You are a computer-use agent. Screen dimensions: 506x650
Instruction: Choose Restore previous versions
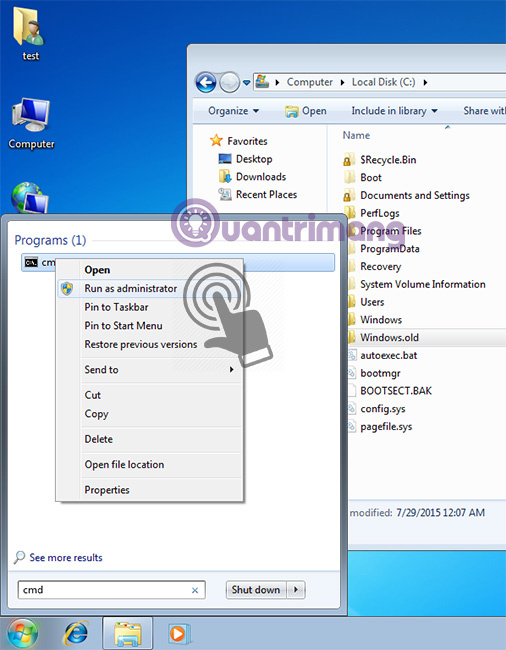[x=149, y=344]
